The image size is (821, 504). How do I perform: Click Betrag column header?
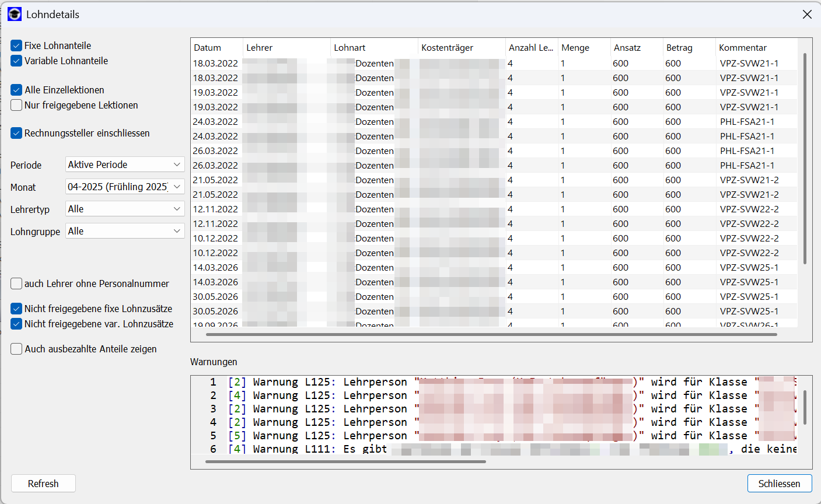689,48
